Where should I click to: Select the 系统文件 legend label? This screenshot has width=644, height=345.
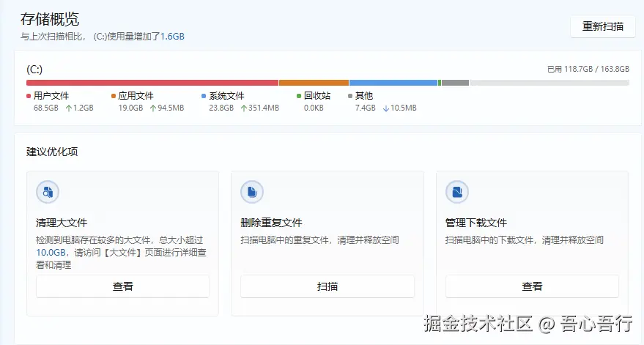[x=226, y=96]
